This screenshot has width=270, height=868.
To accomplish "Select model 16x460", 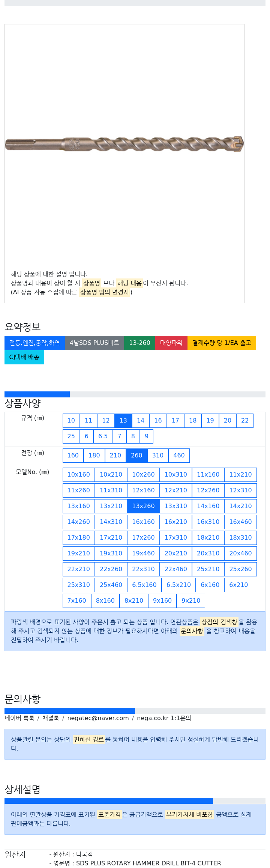I will pos(241,522).
